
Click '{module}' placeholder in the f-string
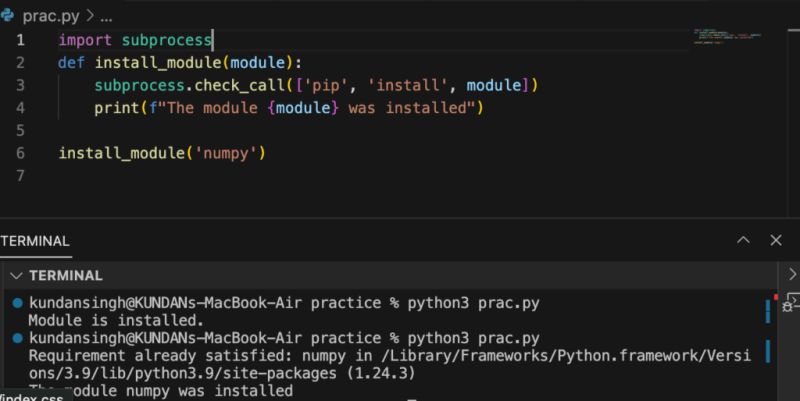pos(303,108)
